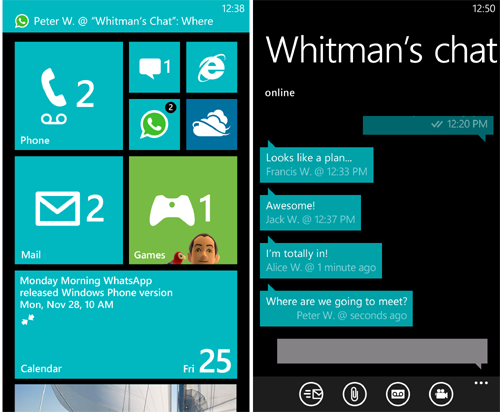Tap the 12:38 clock on the start screen
The width and height of the screenshot is (500, 412).
[233, 8]
